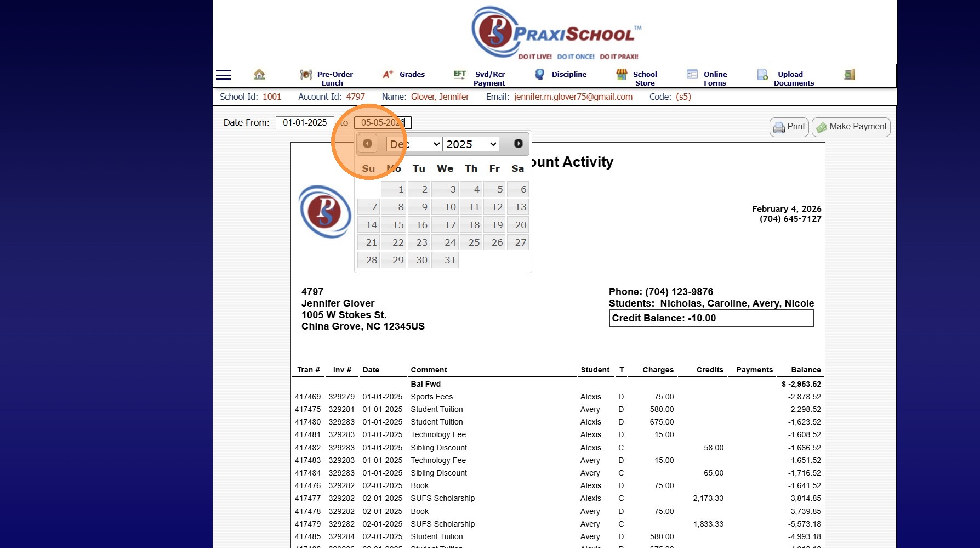Click the Grades A+ icon
The width and height of the screenshot is (980, 548).
coord(388,74)
